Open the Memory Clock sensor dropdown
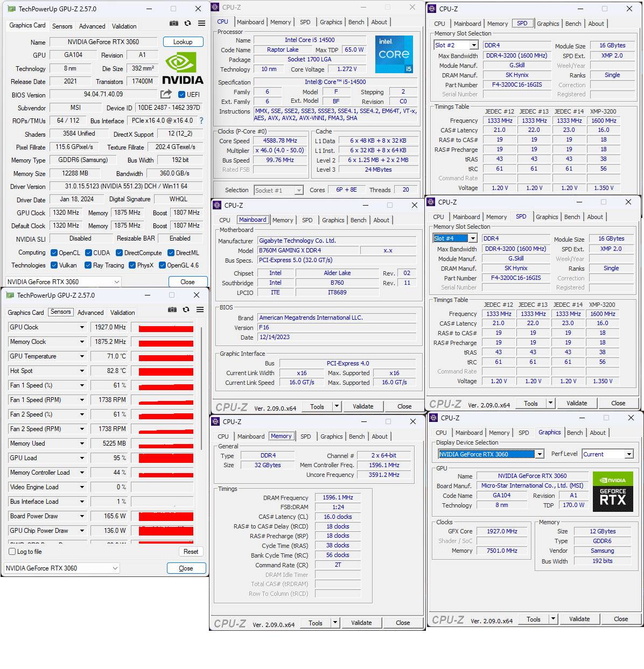Image resolution: width=644 pixels, height=669 pixels. 82,342
